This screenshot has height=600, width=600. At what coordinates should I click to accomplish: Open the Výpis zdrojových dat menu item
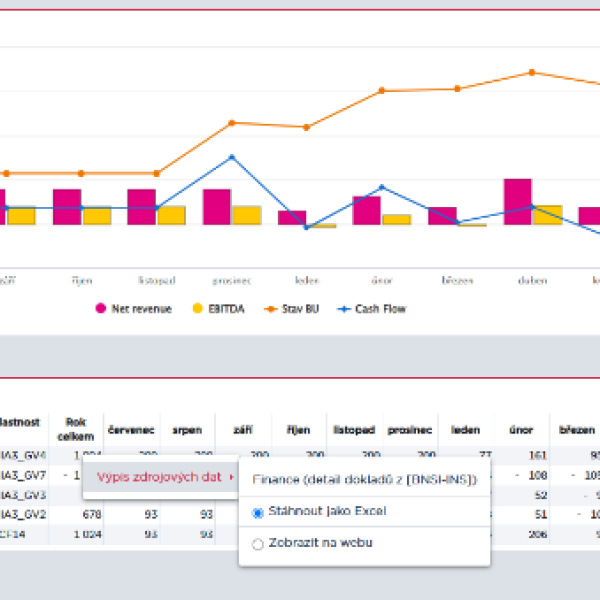[x=158, y=477]
